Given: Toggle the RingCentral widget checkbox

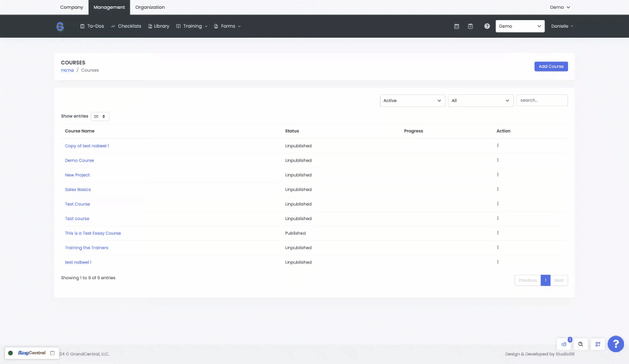Looking at the screenshot, I should point(52,353).
